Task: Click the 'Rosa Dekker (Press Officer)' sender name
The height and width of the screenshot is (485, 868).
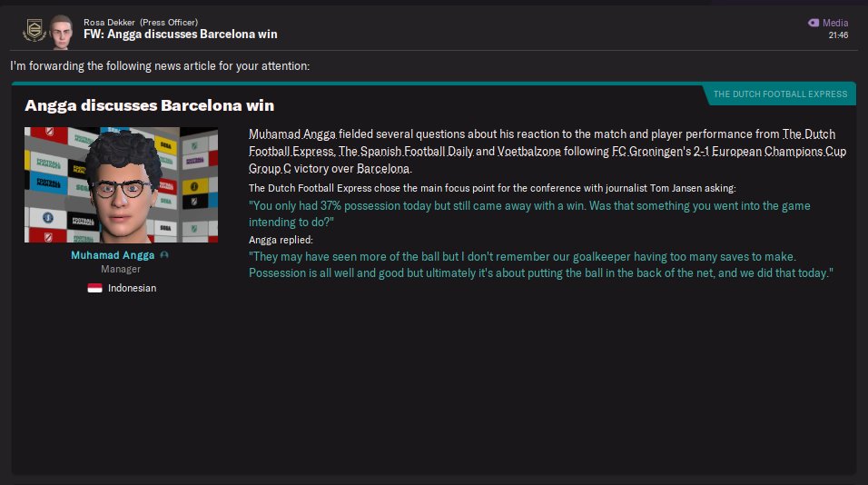Action: [x=141, y=22]
